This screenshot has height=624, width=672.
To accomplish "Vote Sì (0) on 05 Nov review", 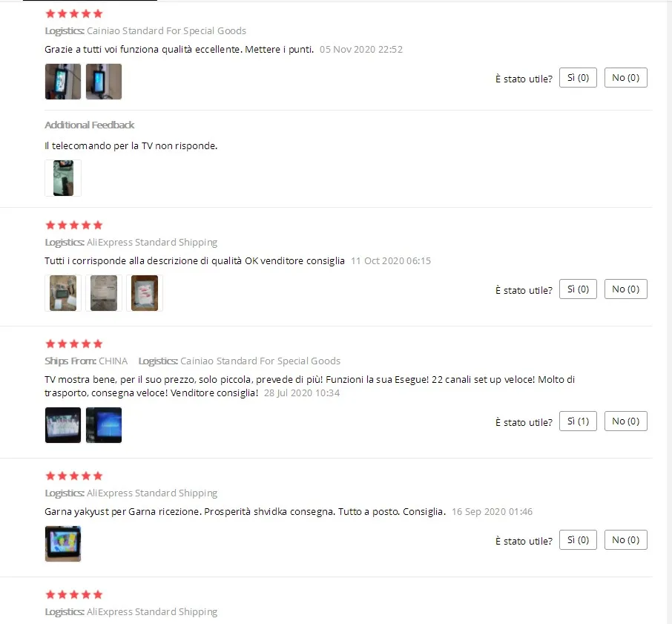I will click(x=578, y=78).
